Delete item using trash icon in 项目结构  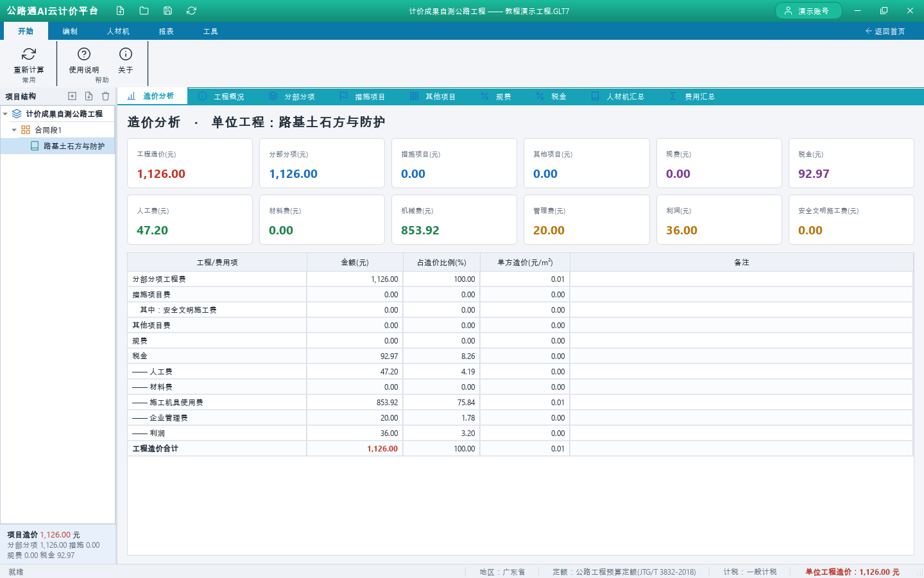click(105, 96)
